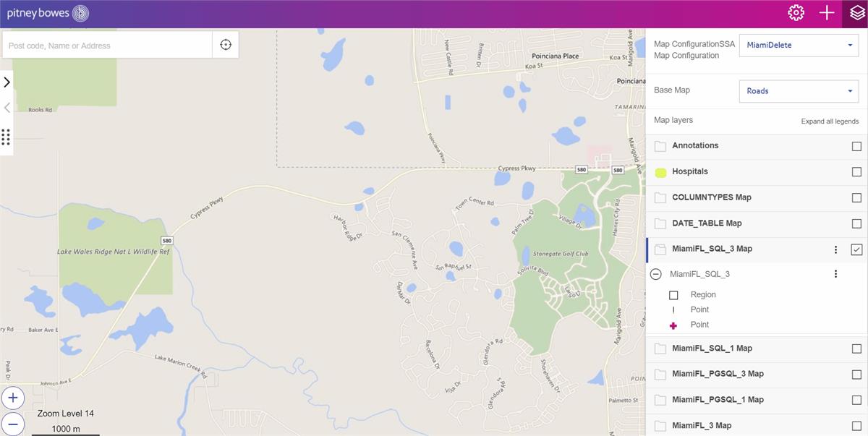Open the Roads base map dropdown
The width and height of the screenshot is (868, 436).
(799, 91)
